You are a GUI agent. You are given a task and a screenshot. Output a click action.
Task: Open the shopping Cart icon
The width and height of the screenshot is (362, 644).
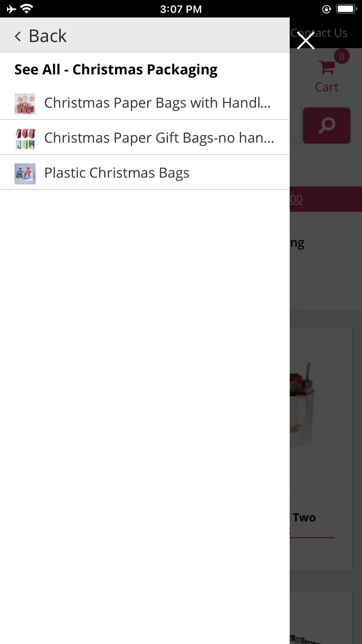pos(327,67)
